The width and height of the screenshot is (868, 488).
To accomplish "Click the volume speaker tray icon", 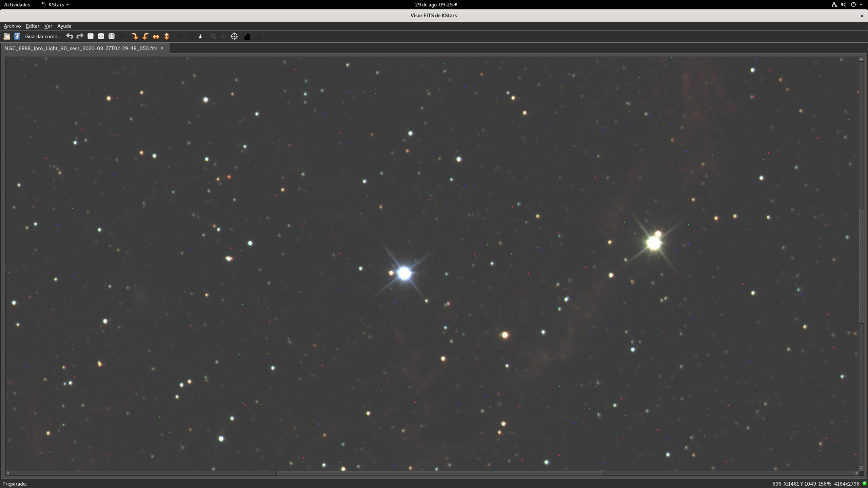I will (x=844, y=4).
